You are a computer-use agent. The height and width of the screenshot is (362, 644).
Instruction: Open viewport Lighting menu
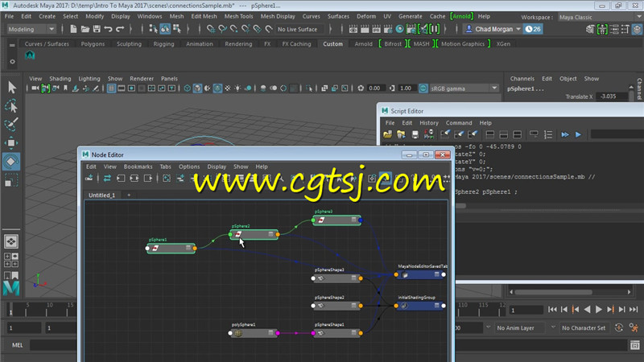(x=89, y=78)
